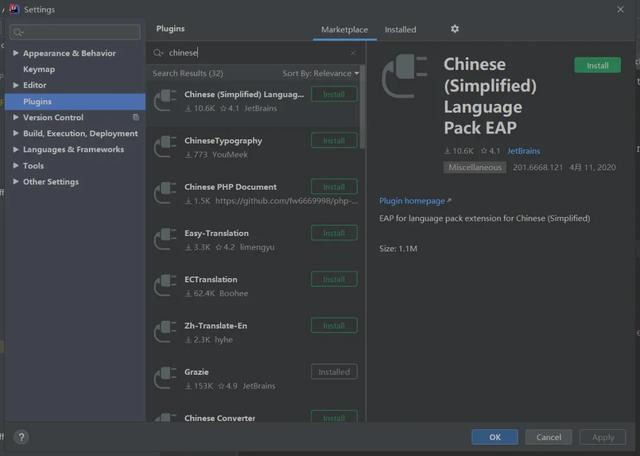640x456 pixels.
Task: Install the Chinese PHP Document plugin
Action: 334,187
